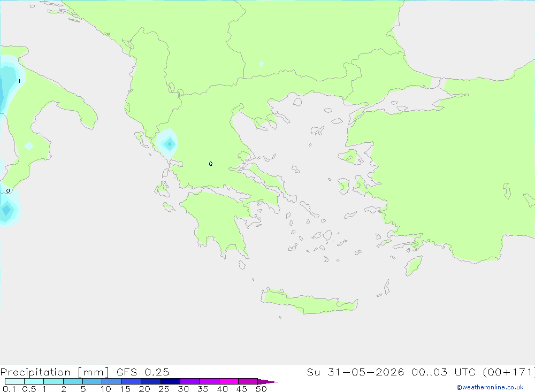The height and width of the screenshot is (392, 535).
Task: Click the legend value '0.1'
Action: tap(9, 389)
